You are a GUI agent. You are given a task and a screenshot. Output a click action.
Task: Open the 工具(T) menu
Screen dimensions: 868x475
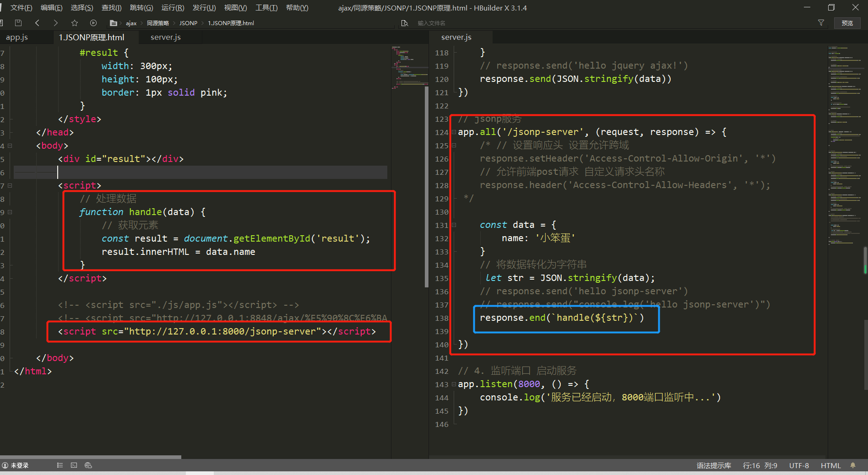(266, 8)
